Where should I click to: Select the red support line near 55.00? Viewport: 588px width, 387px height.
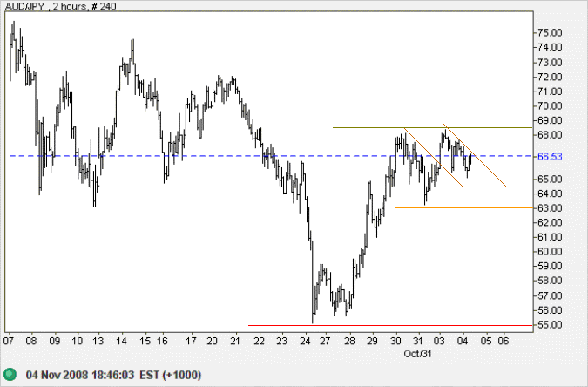pos(390,325)
